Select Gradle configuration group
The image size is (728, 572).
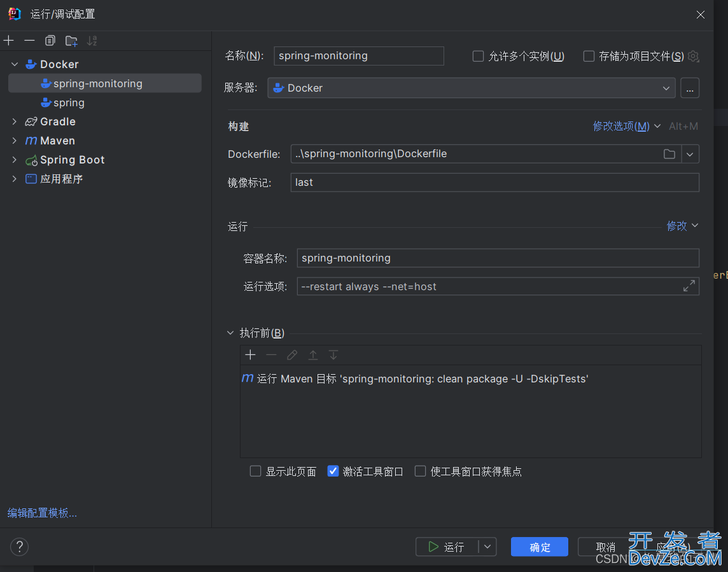pos(57,122)
